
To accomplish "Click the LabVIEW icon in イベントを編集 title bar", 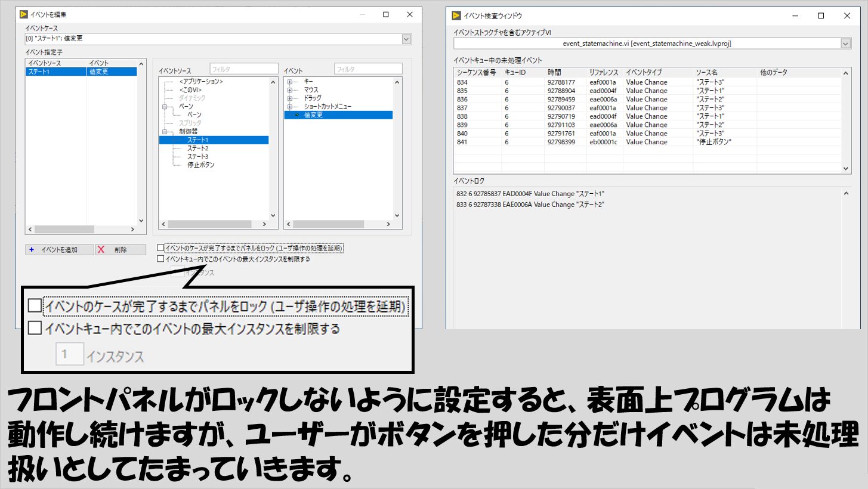I will pos(24,15).
